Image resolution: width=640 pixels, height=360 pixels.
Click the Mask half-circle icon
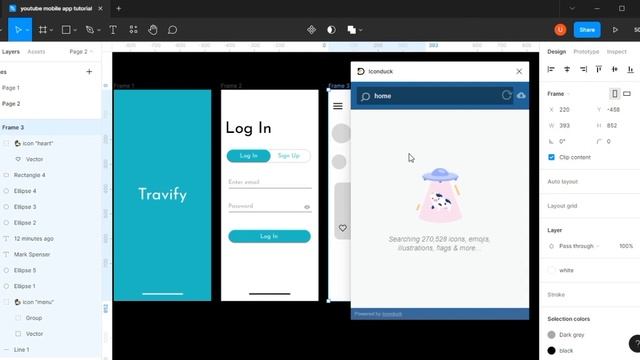point(331,30)
